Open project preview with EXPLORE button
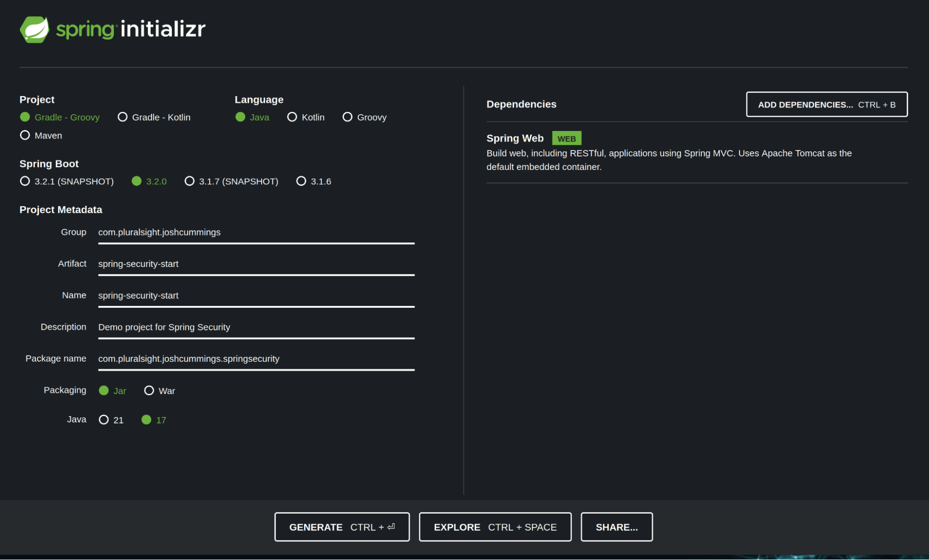Image resolution: width=929 pixels, height=560 pixels. click(495, 527)
